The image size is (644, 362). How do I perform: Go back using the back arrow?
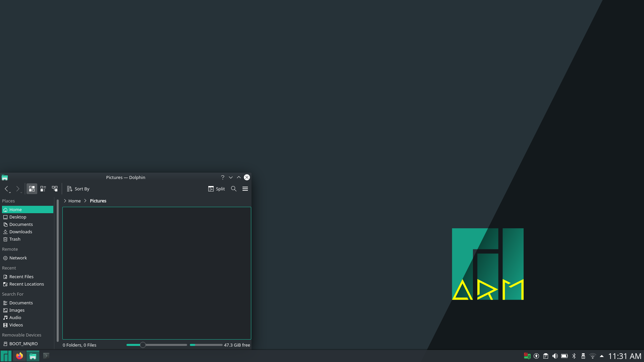pos(6,189)
